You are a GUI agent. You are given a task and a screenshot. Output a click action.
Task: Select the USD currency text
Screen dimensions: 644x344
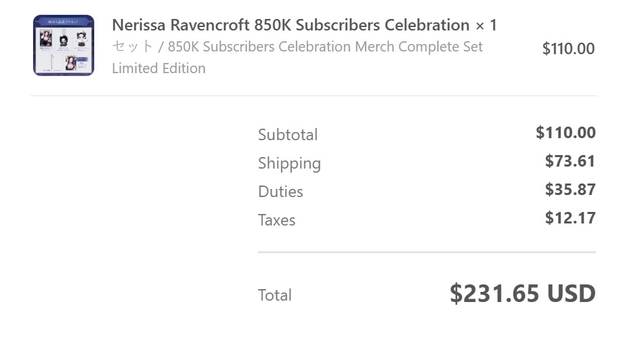coord(572,293)
